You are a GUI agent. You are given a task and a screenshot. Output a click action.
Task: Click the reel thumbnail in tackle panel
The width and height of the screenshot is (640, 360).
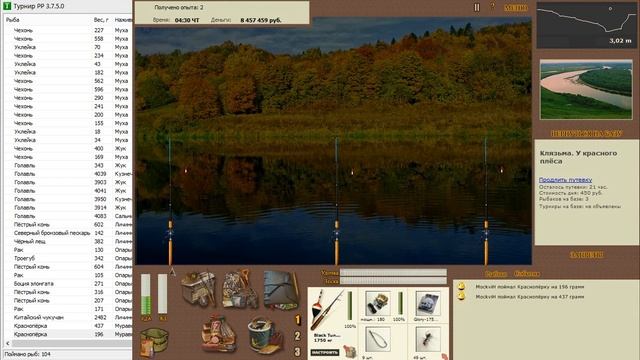pyautogui.click(x=378, y=304)
